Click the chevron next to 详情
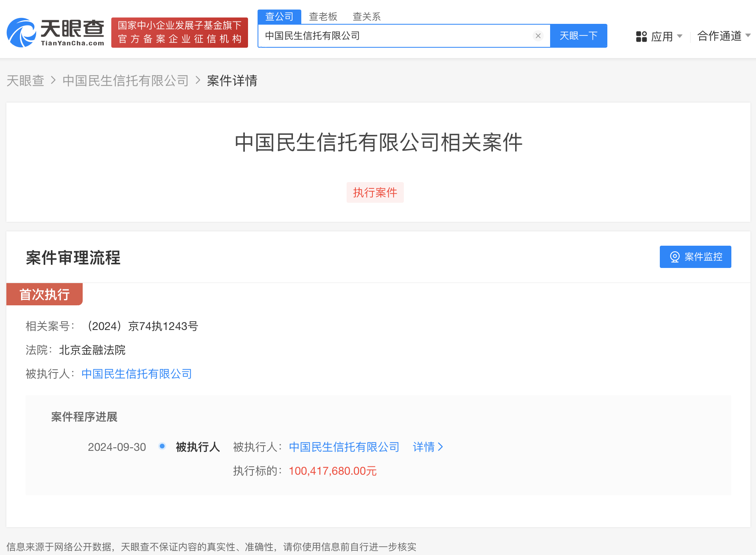Image resolution: width=756 pixels, height=555 pixels. pos(440,447)
